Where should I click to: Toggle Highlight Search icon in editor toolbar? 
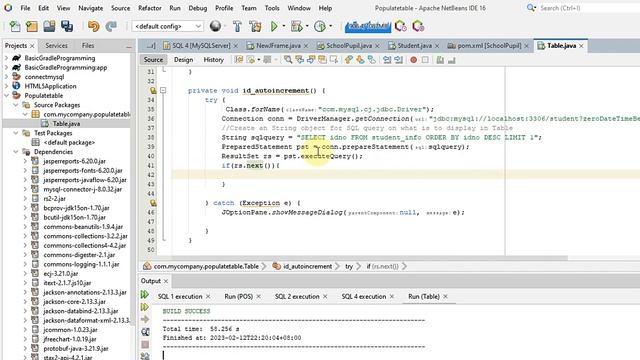pos(322,60)
